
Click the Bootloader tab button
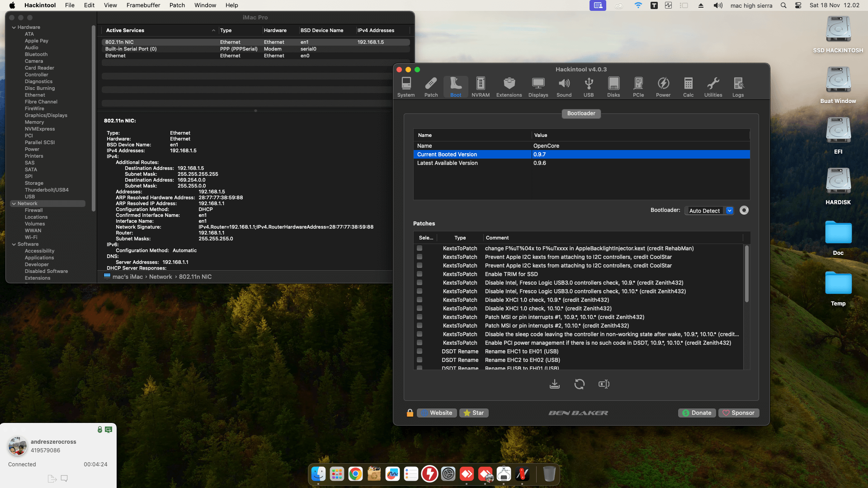pyautogui.click(x=581, y=113)
